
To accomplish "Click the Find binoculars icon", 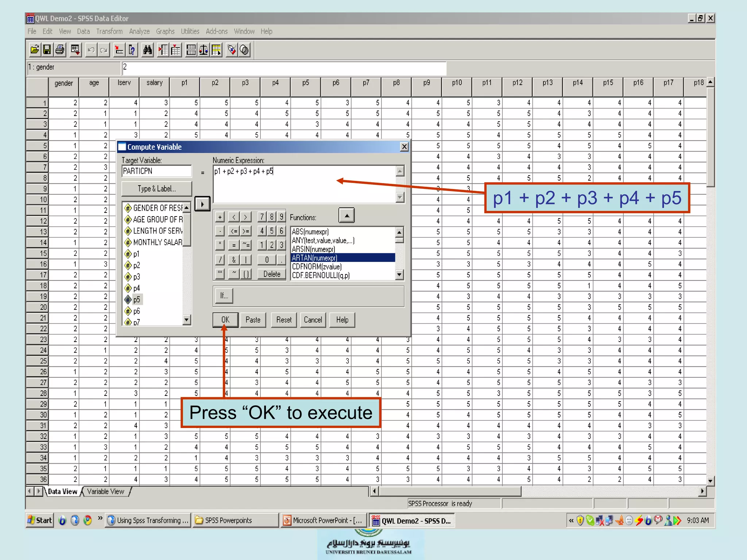I will [147, 50].
